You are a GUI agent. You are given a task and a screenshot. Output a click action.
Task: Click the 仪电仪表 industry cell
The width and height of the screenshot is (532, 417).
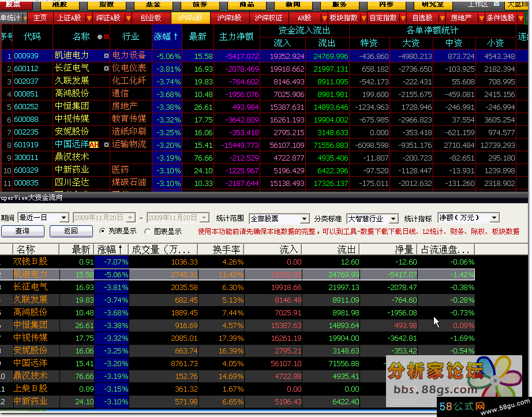tap(129, 68)
